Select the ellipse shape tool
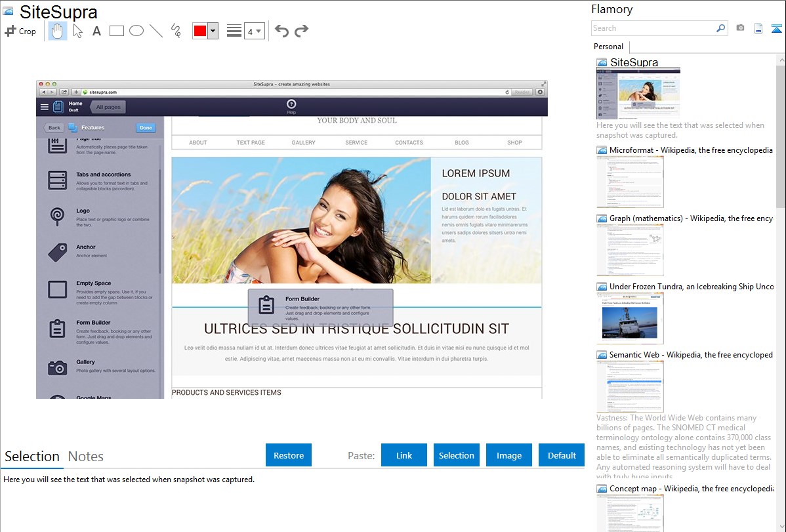This screenshot has height=532, width=786. 136,31
